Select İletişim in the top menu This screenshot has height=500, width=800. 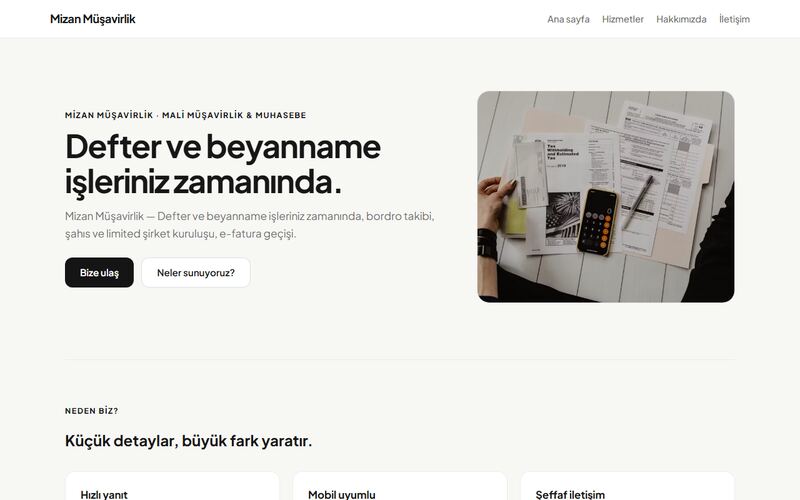(x=734, y=19)
